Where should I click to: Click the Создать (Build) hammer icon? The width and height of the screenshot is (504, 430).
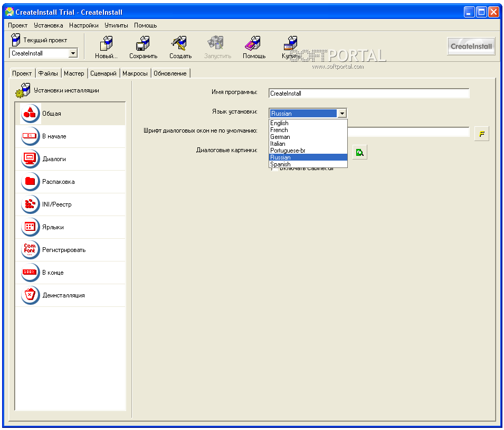click(179, 43)
